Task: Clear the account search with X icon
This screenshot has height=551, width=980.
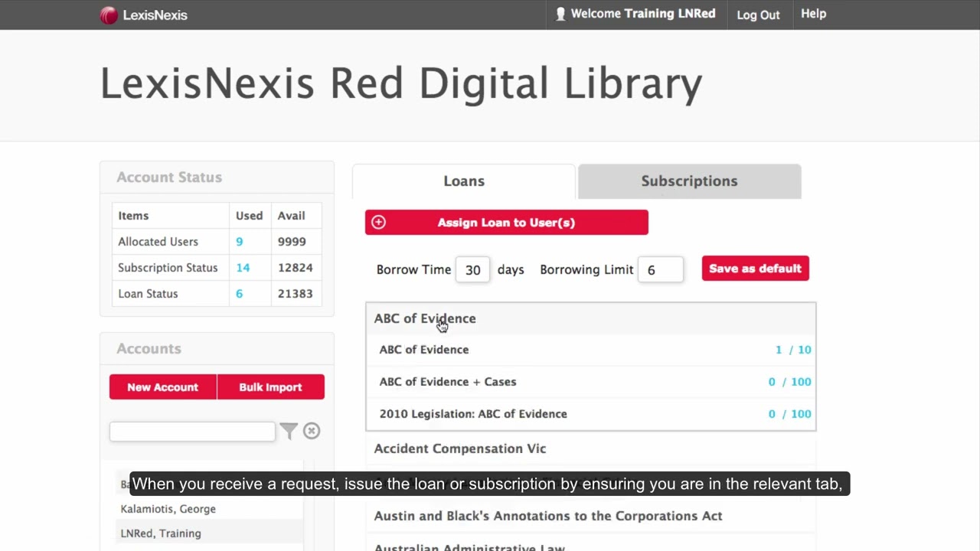Action: point(312,431)
